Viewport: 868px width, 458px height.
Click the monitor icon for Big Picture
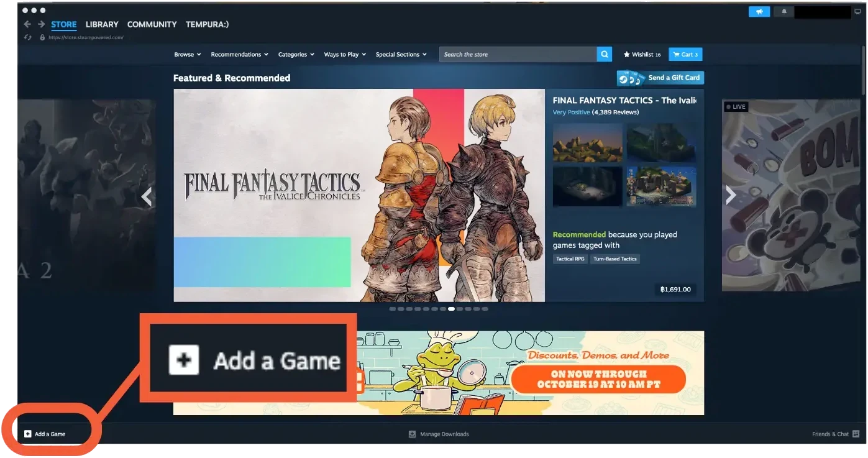click(858, 12)
